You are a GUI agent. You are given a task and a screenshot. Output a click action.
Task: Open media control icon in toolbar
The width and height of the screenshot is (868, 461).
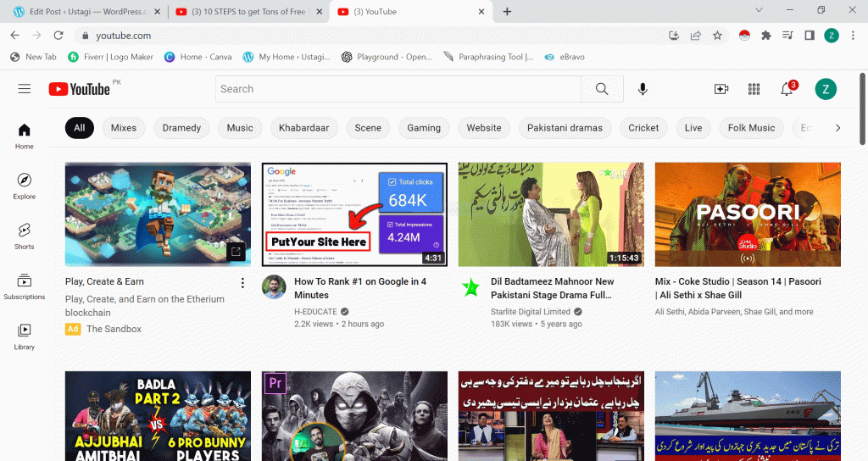pos(787,36)
